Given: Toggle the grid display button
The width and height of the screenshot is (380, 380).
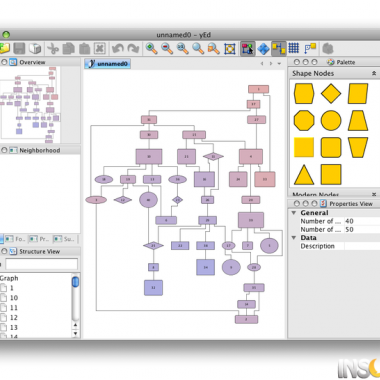Looking at the screenshot, I should pos(294,48).
